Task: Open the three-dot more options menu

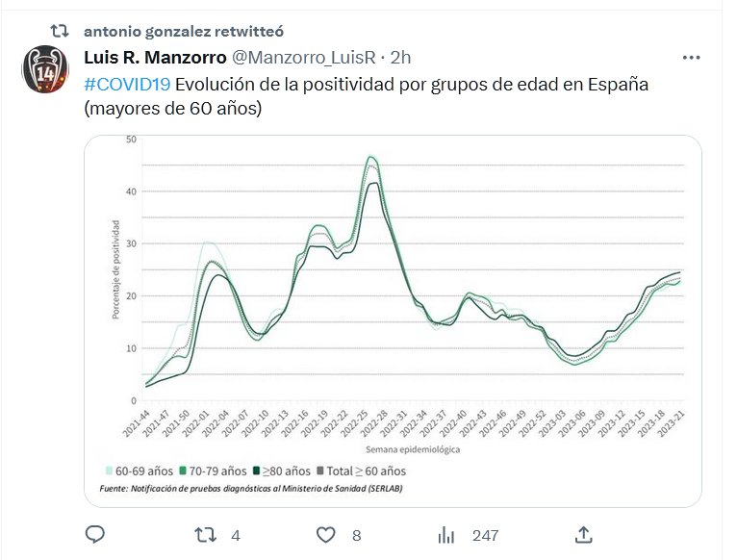Action: pyautogui.click(x=691, y=58)
